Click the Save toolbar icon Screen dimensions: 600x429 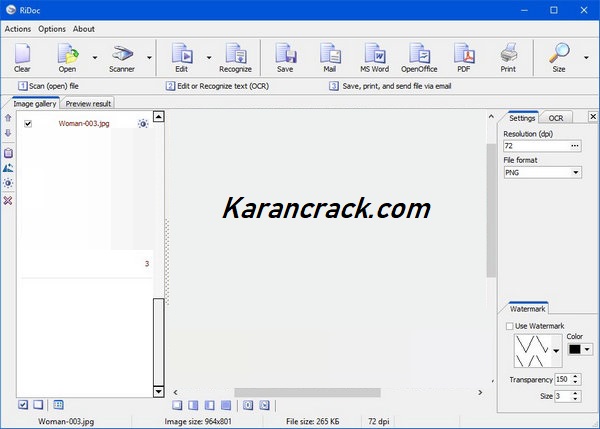click(x=285, y=57)
